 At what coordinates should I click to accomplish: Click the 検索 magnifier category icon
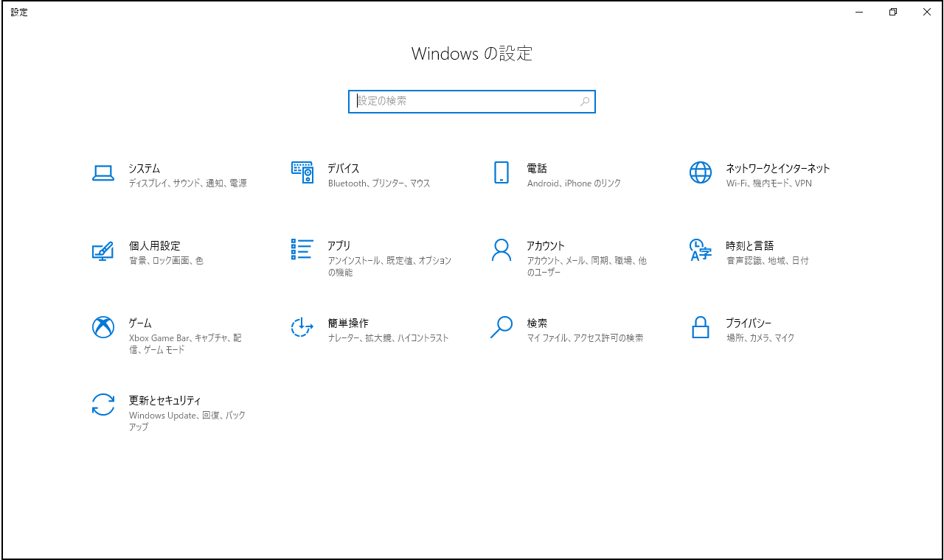click(502, 327)
